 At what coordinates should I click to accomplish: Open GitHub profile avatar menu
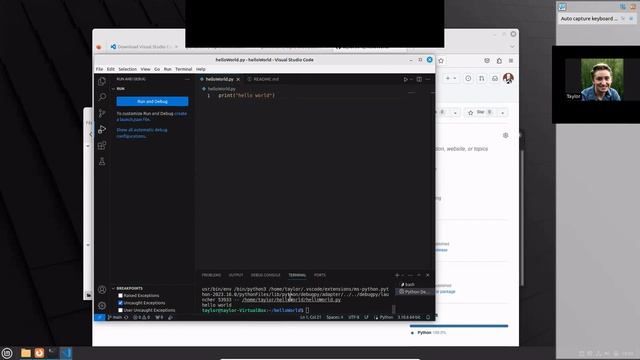508,78
